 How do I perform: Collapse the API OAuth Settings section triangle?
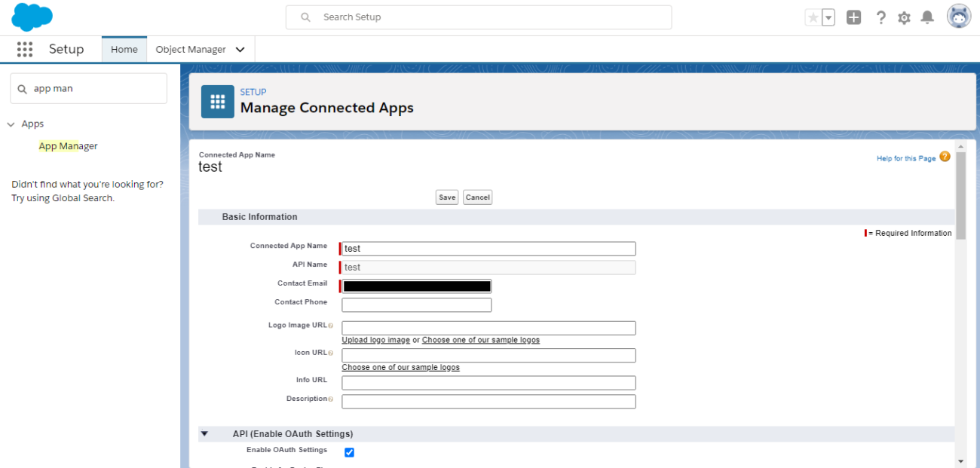(204, 433)
